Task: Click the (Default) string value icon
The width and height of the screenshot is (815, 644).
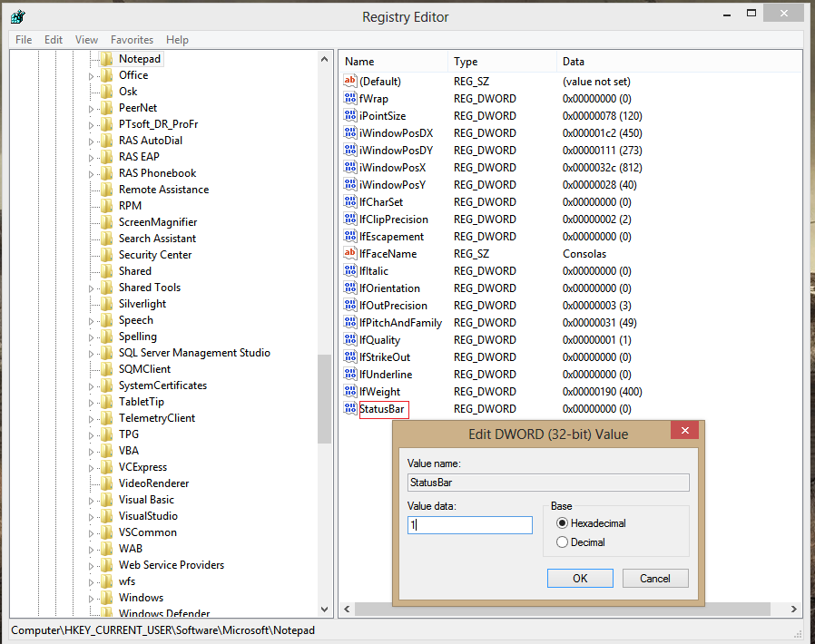Action: point(350,81)
